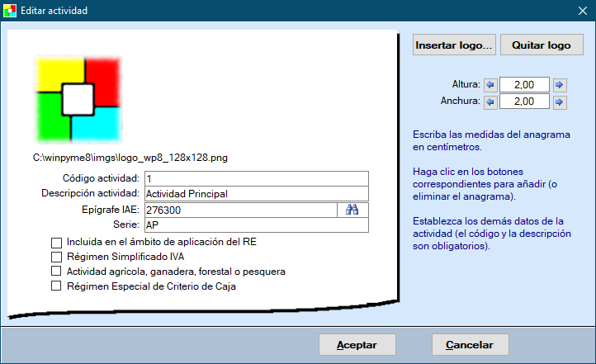
Task: Discard changes with Cancelar
Action: pos(470,345)
